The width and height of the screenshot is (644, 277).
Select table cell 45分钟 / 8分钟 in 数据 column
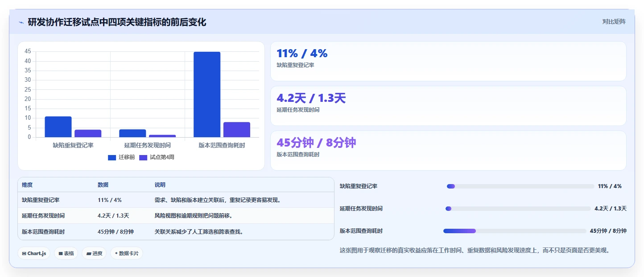[x=116, y=232]
